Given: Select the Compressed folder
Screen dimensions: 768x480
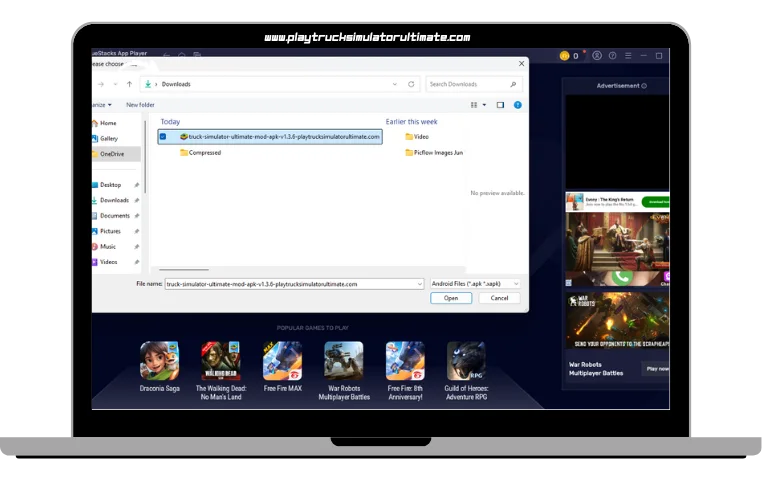Looking at the screenshot, I should [x=200, y=153].
